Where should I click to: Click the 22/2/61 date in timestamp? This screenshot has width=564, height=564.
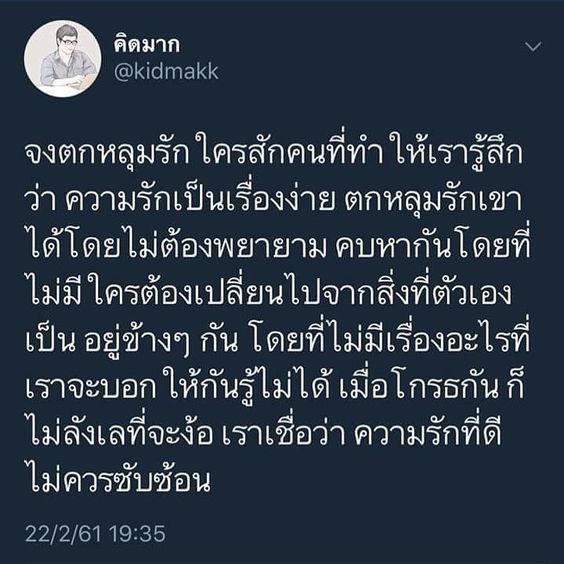pos(63,533)
